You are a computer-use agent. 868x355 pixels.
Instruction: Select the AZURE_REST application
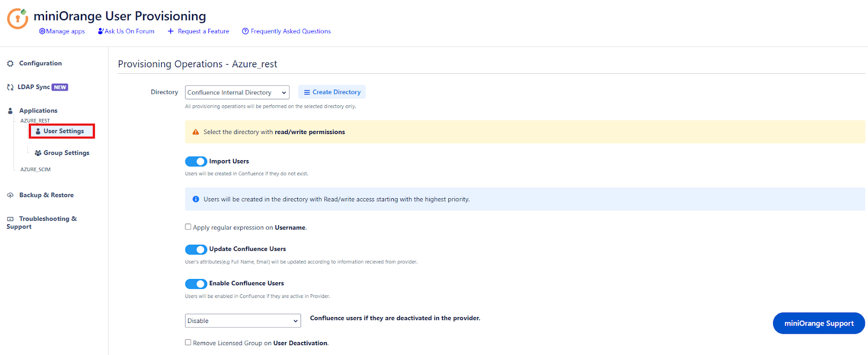(x=35, y=121)
